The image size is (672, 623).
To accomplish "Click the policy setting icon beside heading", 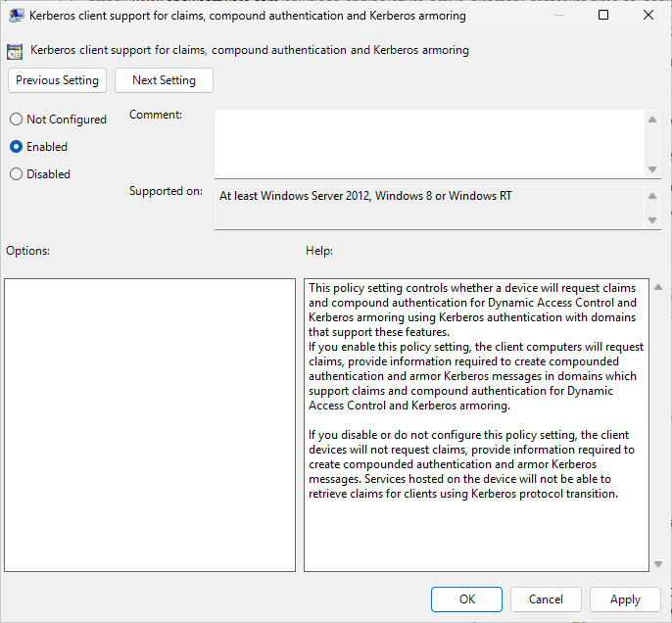I will pyautogui.click(x=15, y=51).
